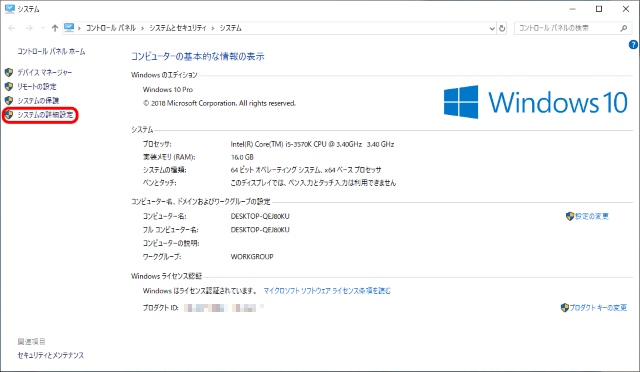Close the システム window
The height and width of the screenshot is (372, 640).
click(626, 9)
